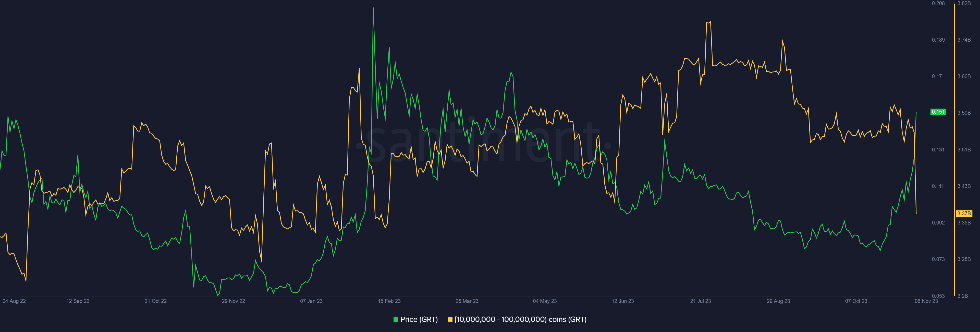Select the 07 Jan 23 date label
980x332 pixels.
click(x=311, y=301)
